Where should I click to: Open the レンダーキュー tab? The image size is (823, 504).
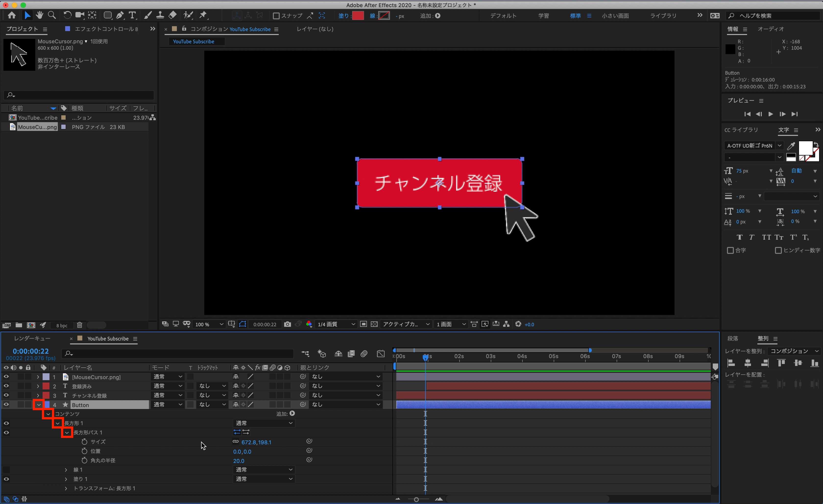pyautogui.click(x=32, y=339)
